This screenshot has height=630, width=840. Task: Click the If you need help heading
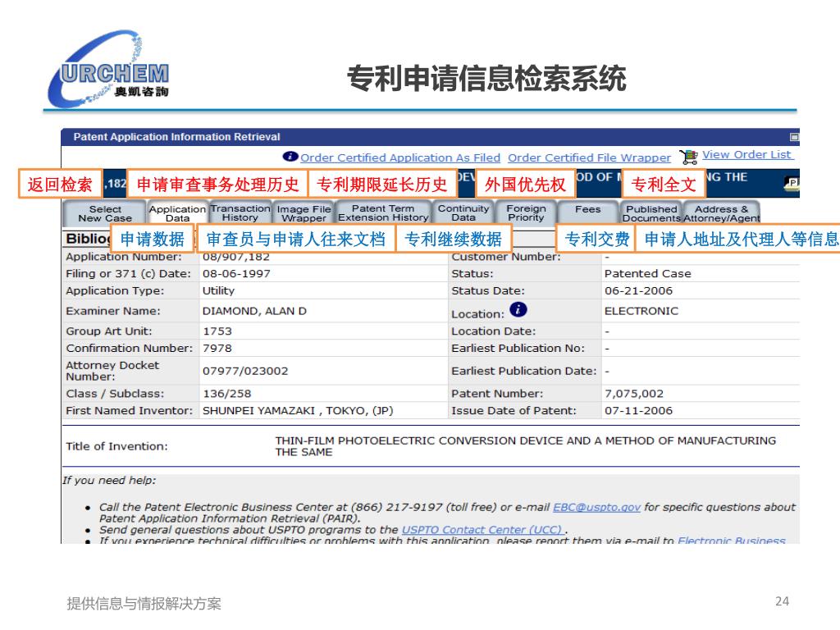(109, 481)
